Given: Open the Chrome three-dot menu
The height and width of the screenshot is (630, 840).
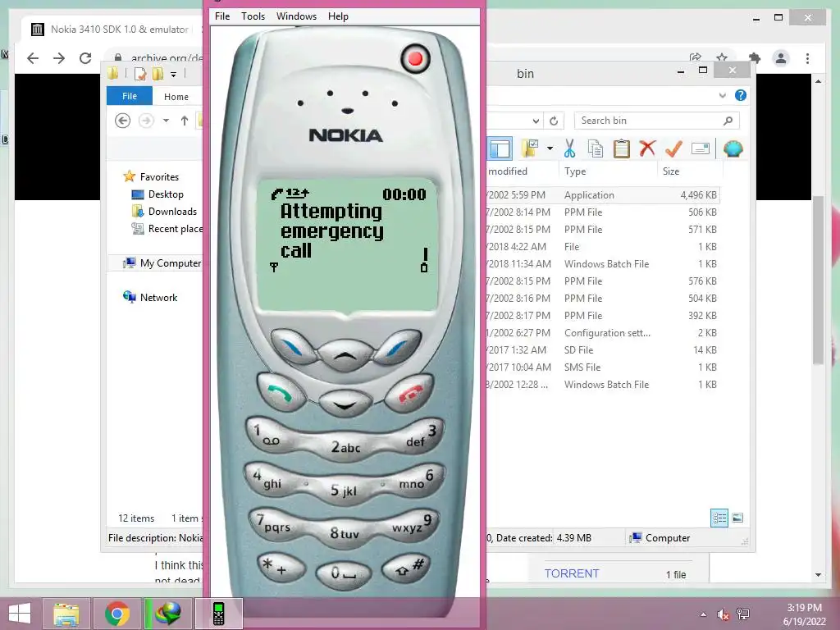Looking at the screenshot, I should pyautogui.click(x=807, y=58).
